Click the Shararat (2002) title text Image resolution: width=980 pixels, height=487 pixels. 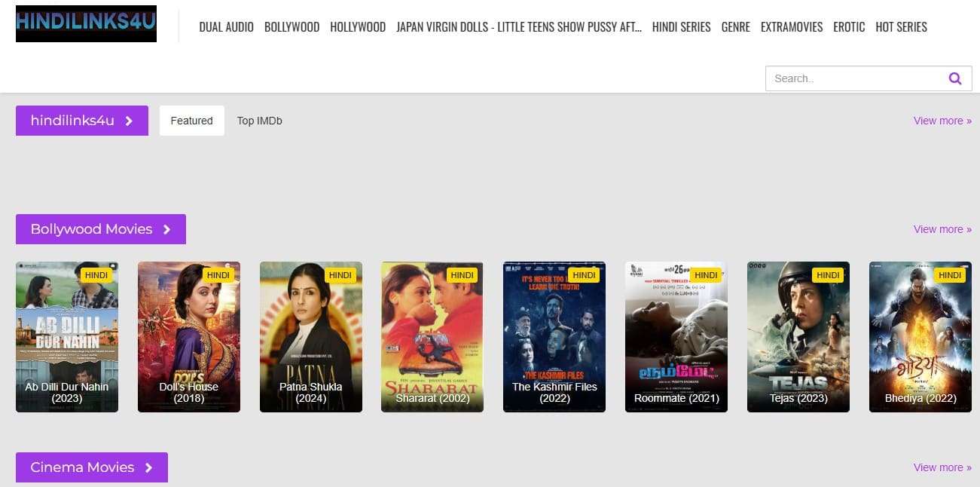click(x=432, y=398)
